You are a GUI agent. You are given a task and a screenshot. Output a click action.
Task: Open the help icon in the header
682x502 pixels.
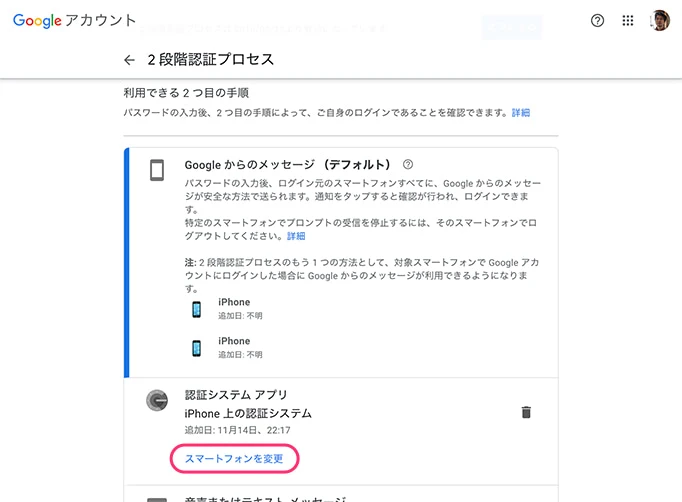coord(598,20)
